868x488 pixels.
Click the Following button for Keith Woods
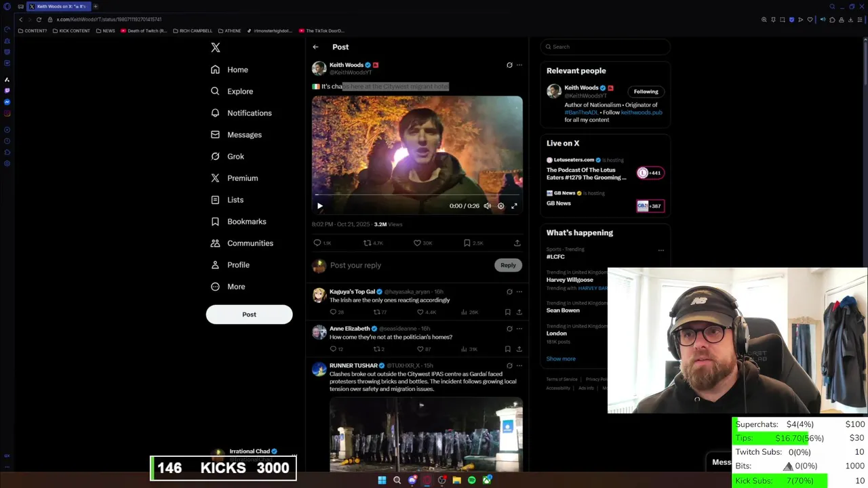pos(646,91)
